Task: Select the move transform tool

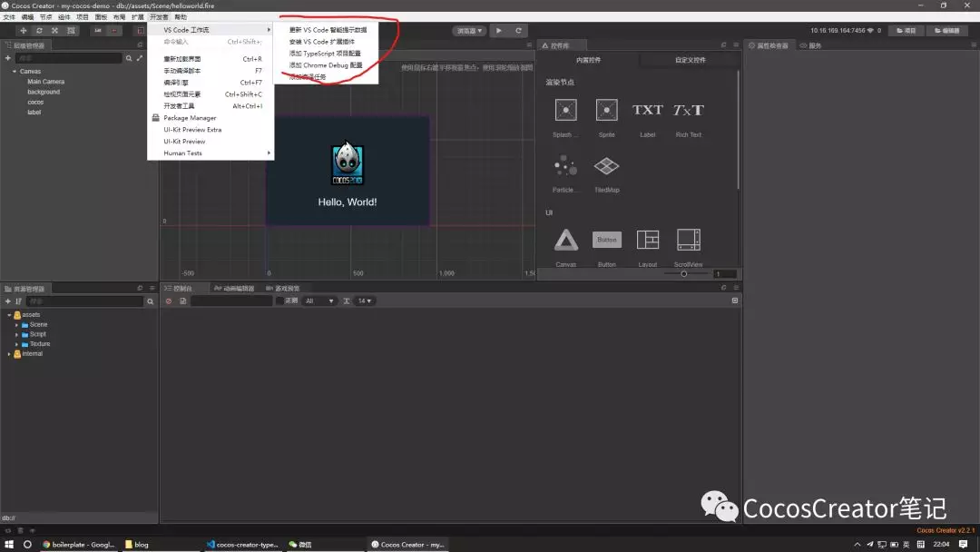Action: (23, 31)
